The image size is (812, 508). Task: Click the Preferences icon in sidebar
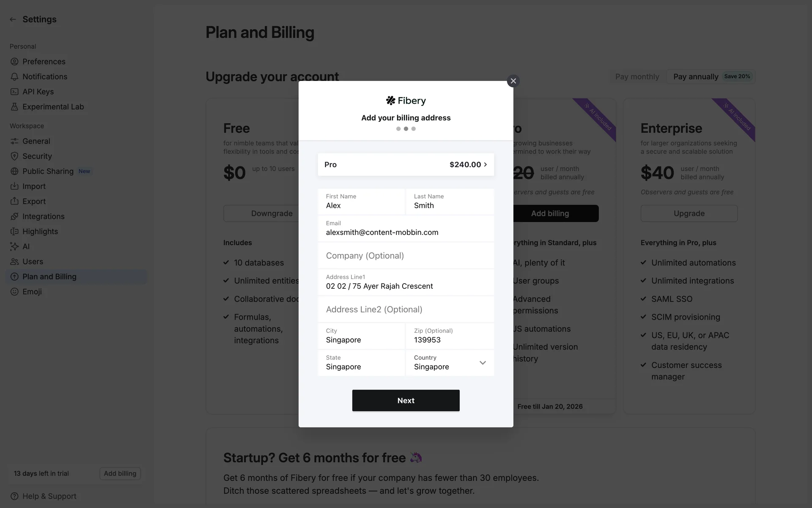[x=14, y=62]
